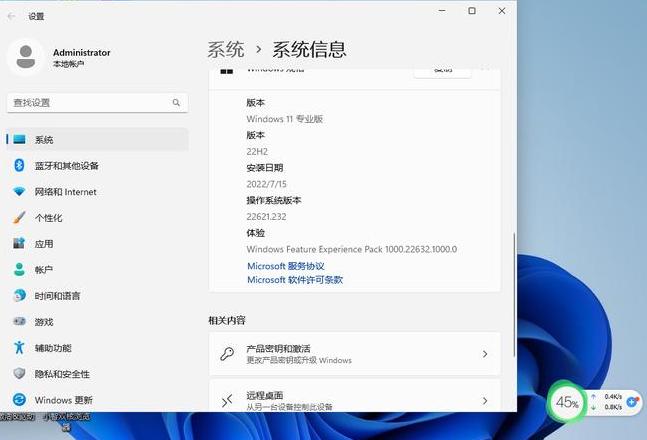Open 辅助功能 accessibility icon
This screenshot has height=440, width=647.
[x=19, y=348]
